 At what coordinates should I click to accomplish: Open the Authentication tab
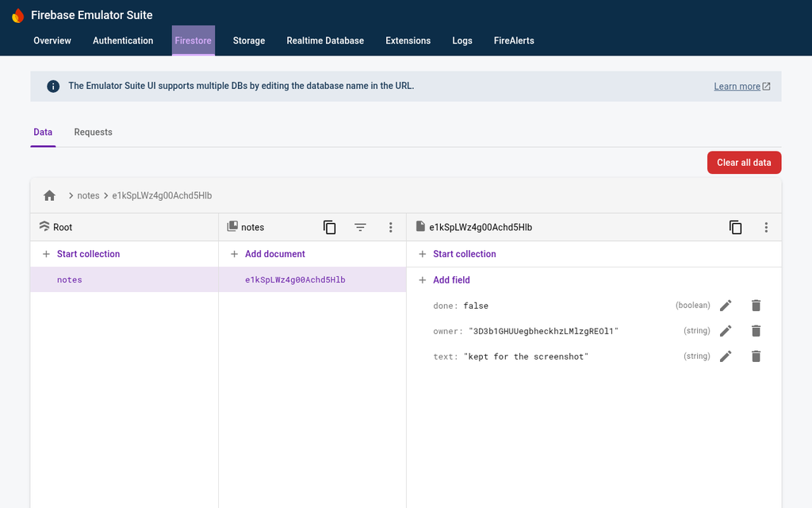pyautogui.click(x=123, y=40)
